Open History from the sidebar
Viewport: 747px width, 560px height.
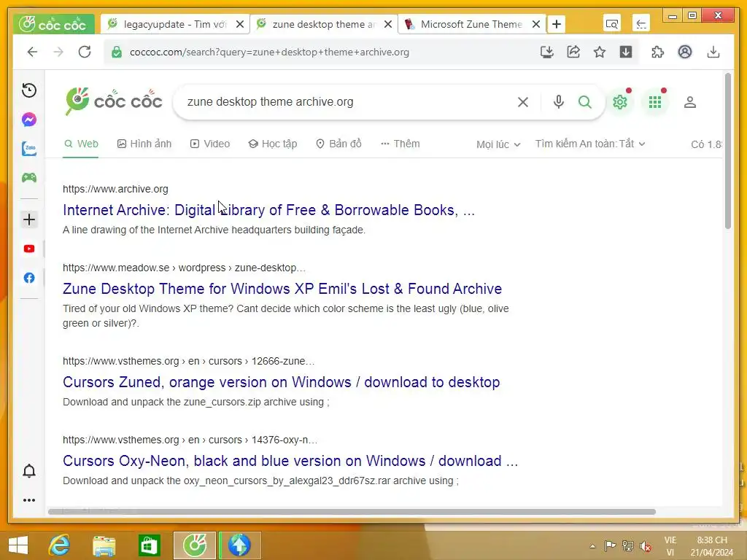point(29,90)
